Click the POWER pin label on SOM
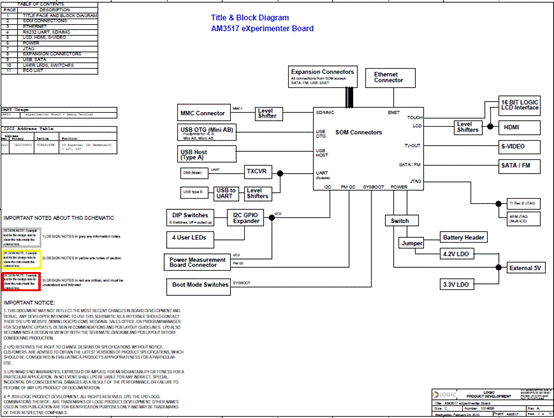This screenshot has width=554, height=418. tap(399, 187)
